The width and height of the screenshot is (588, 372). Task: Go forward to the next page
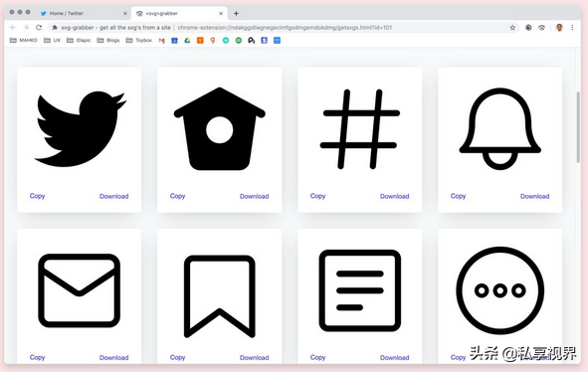pos(26,28)
